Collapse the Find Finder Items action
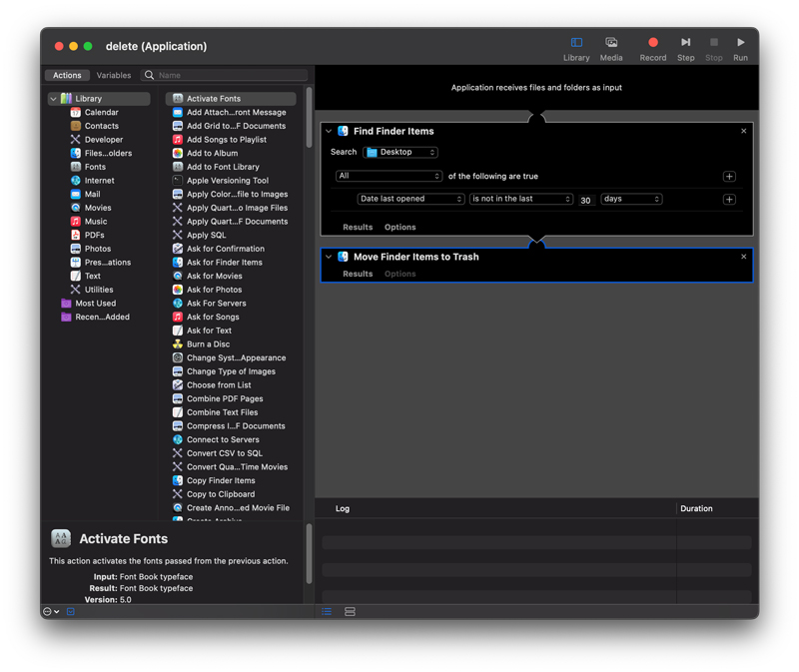This screenshot has width=799, height=672. tap(329, 132)
